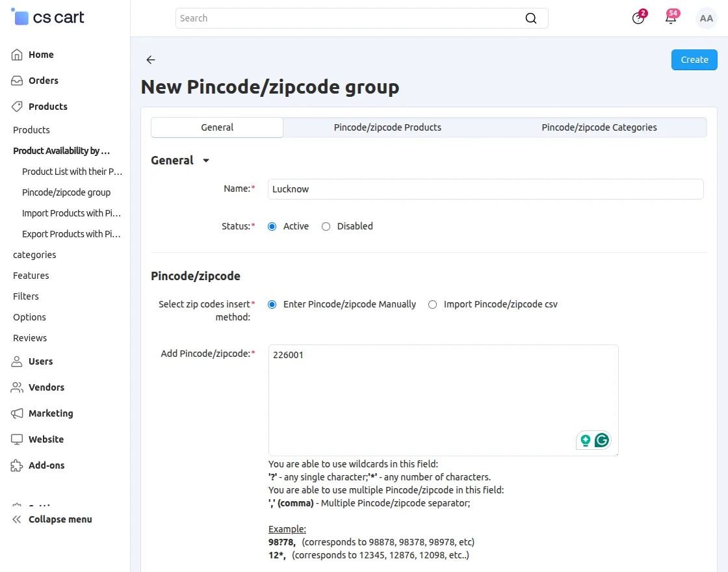This screenshot has width=728, height=572.
Task: Select Import Pincode/zipcode csv method
Action: 432,304
